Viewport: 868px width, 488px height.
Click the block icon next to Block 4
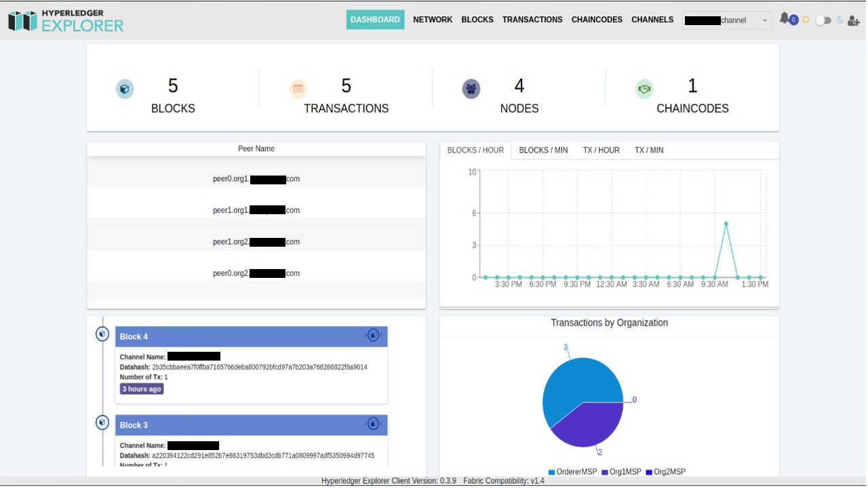(x=102, y=333)
